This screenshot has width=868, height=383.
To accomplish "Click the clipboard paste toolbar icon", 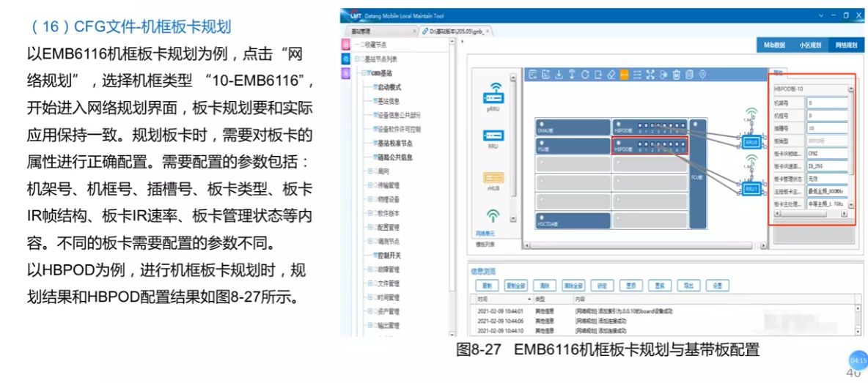I will tap(689, 75).
